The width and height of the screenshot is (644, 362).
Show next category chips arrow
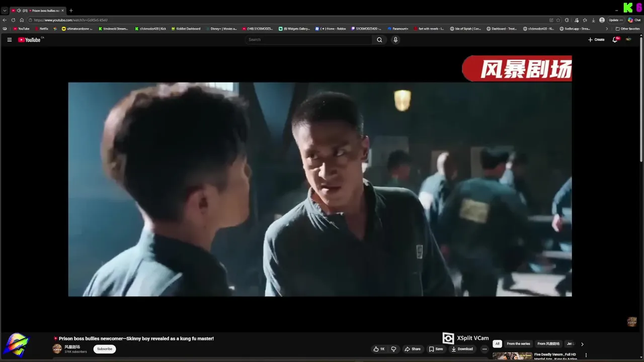(582, 344)
